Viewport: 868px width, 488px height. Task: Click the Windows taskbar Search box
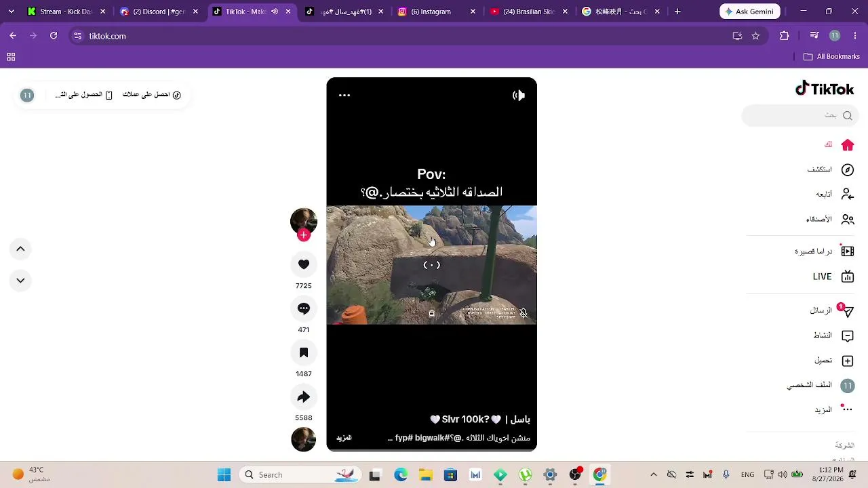point(299,474)
